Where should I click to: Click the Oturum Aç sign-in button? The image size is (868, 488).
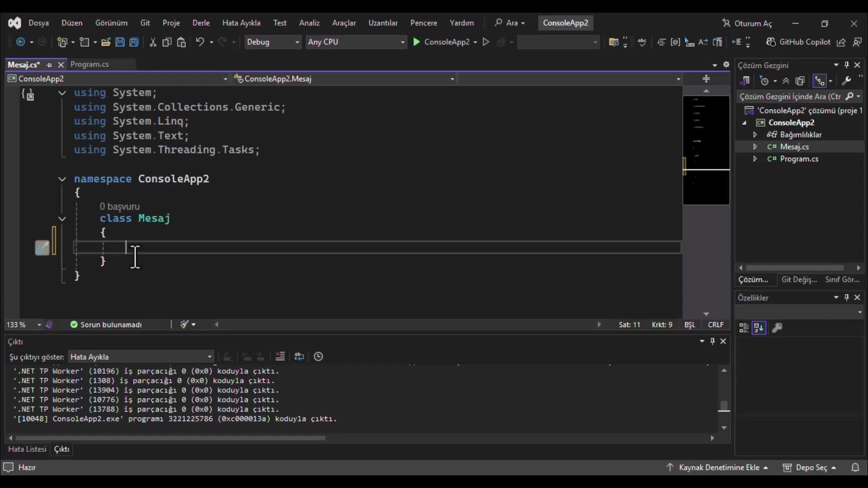747,23
